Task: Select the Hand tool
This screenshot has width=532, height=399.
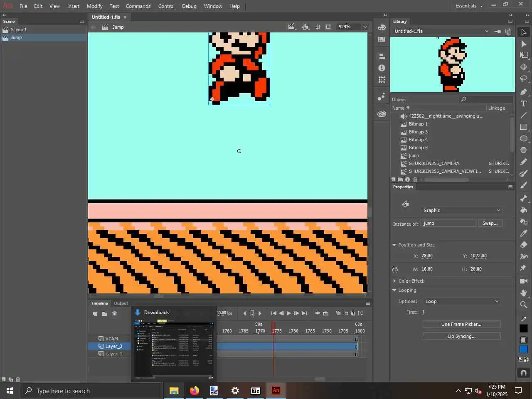Action: click(524, 293)
